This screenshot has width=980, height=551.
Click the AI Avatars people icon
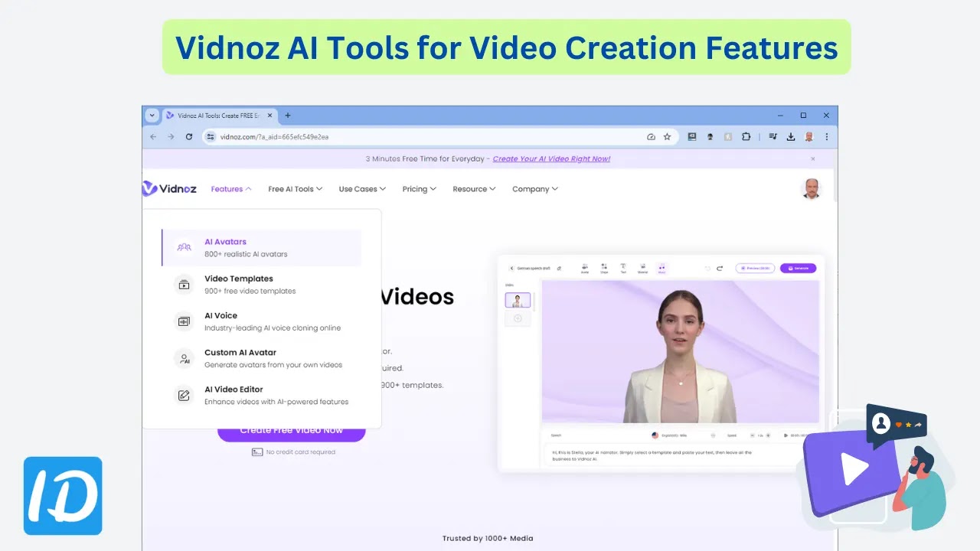[x=184, y=247]
